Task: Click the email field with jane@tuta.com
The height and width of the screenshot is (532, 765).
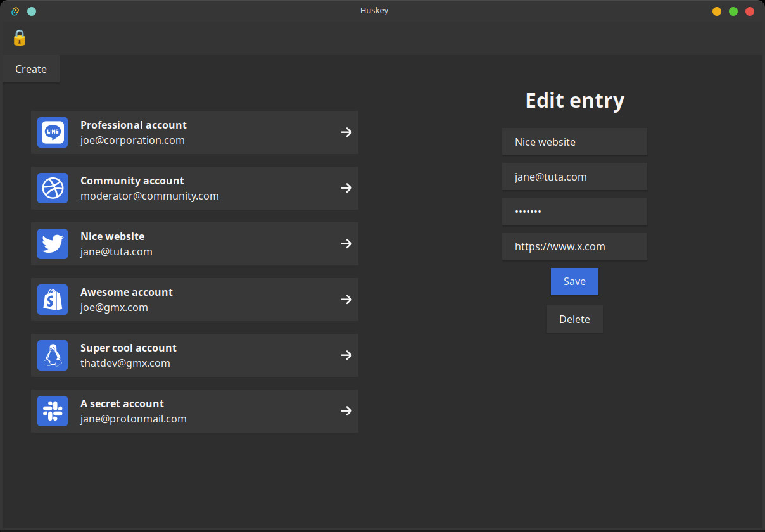Action: [574, 177]
